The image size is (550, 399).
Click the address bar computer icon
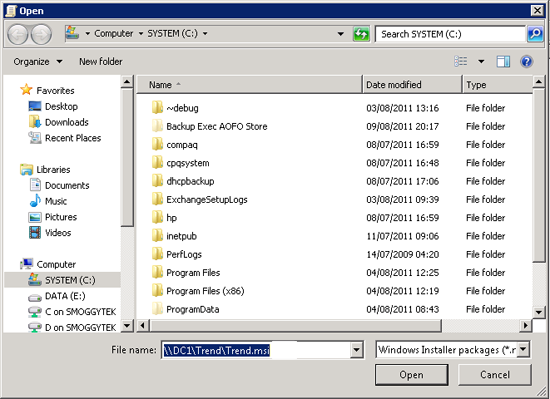pyautogui.click(x=72, y=33)
